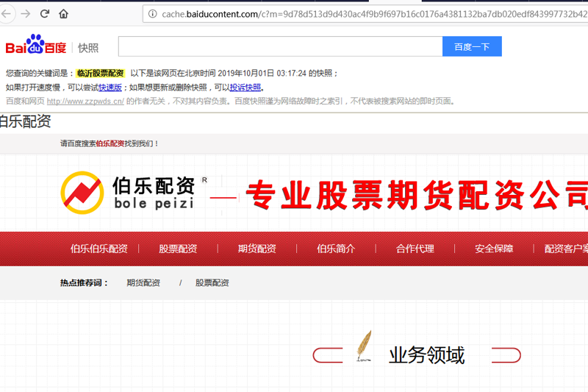
Task: Click into the Baidu search input field
Action: [x=280, y=46]
